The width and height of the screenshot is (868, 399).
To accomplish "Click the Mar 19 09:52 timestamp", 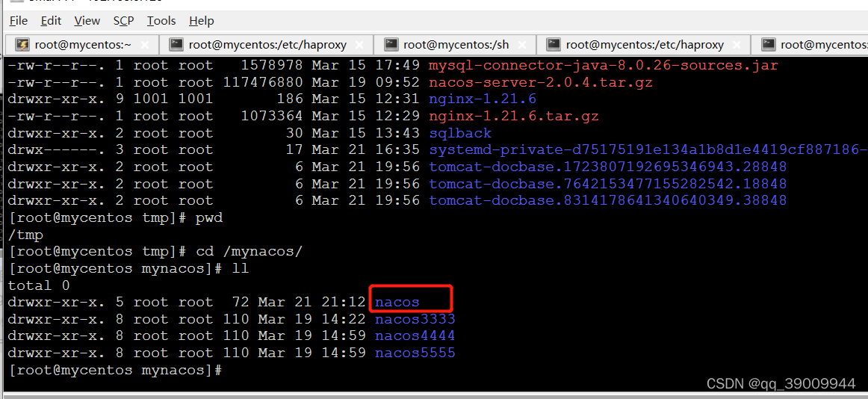I will click(x=366, y=82).
